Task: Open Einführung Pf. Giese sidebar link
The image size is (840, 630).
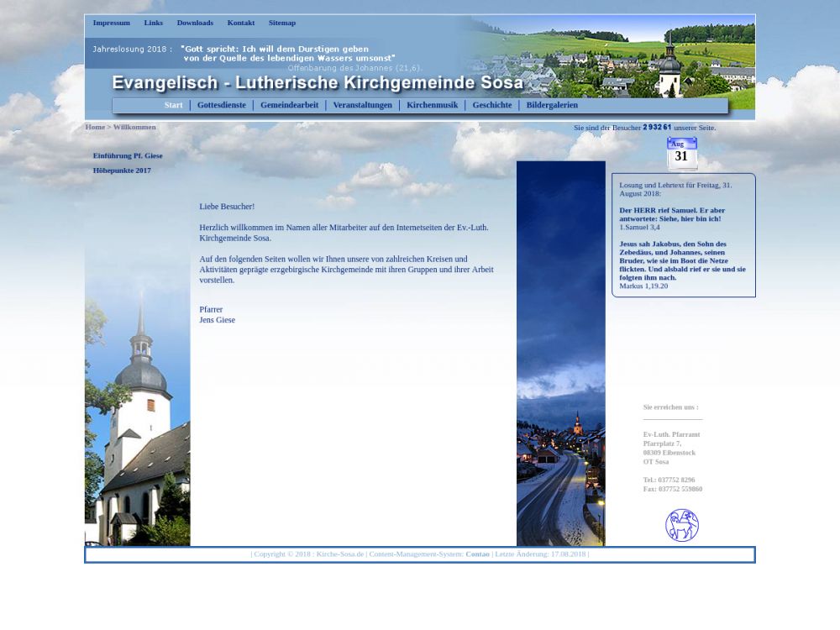Action: pos(128,155)
